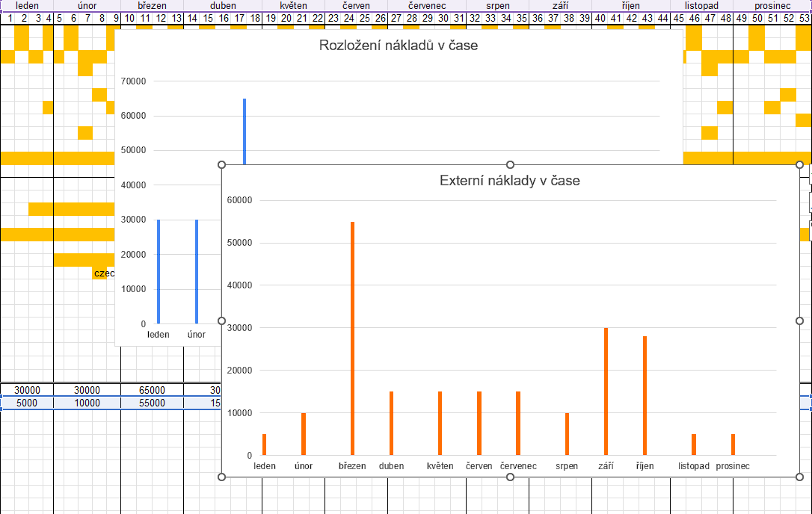Click the top-left resize handle of selected chart
The image size is (812, 514).
[221, 164]
